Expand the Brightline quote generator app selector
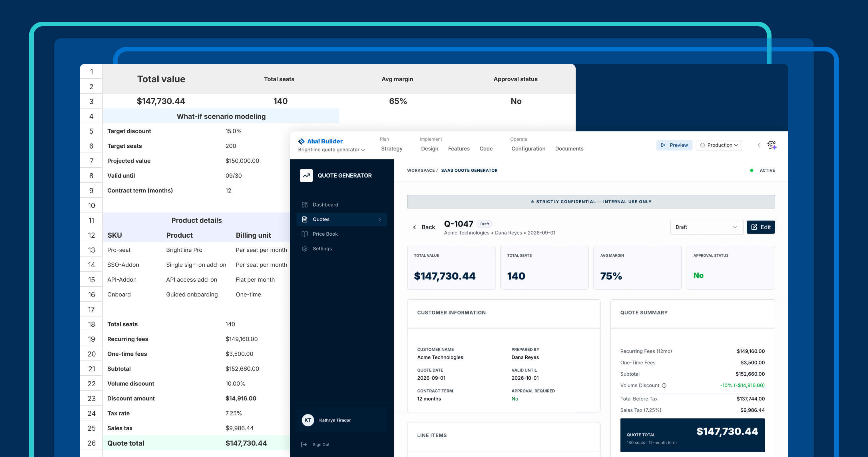The width and height of the screenshot is (868, 457). (x=331, y=150)
